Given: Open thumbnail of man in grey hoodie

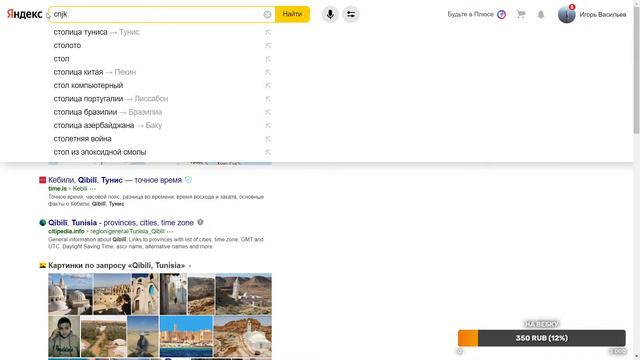Looking at the screenshot, I should point(64,336).
